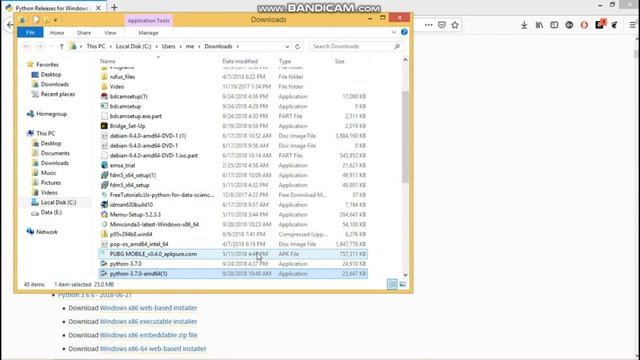Click the idman630build10 application icon
The image size is (640, 360).
tap(104, 204)
